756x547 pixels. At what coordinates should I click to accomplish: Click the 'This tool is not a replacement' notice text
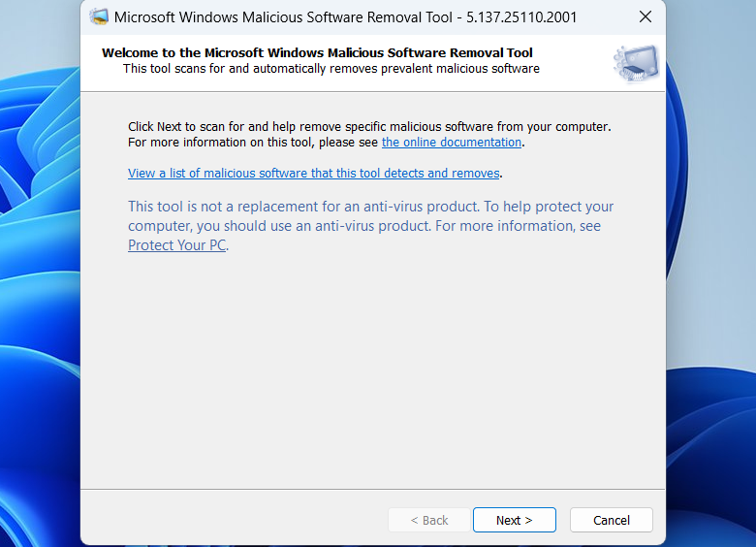(x=370, y=226)
